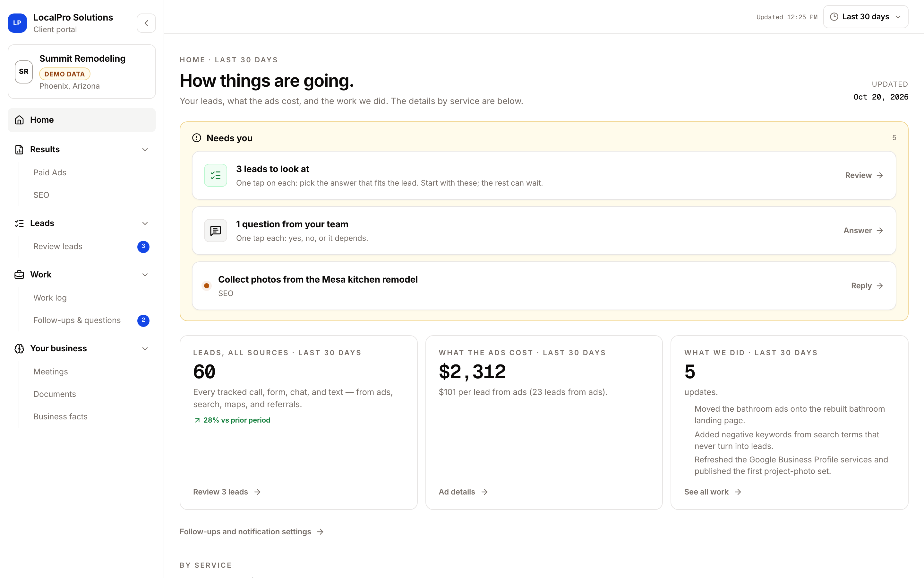
Task: Click the badge 3 next to Review leads
Action: click(143, 247)
